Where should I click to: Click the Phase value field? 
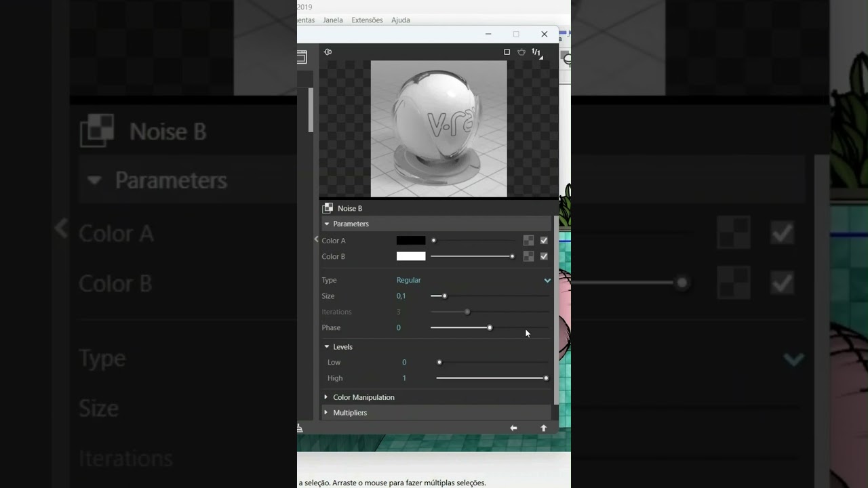[x=399, y=328]
